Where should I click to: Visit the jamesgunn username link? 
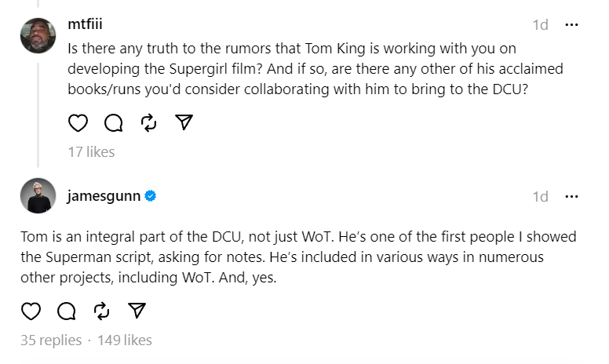click(x=104, y=196)
